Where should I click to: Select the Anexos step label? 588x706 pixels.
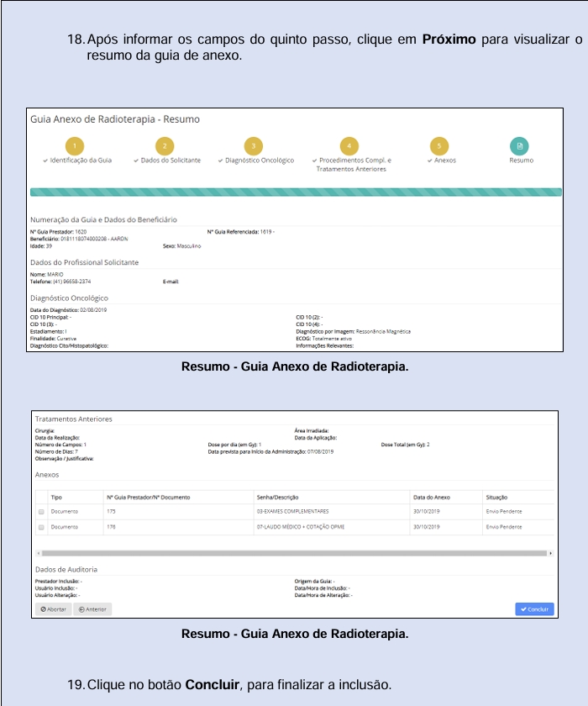pos(442,161)
